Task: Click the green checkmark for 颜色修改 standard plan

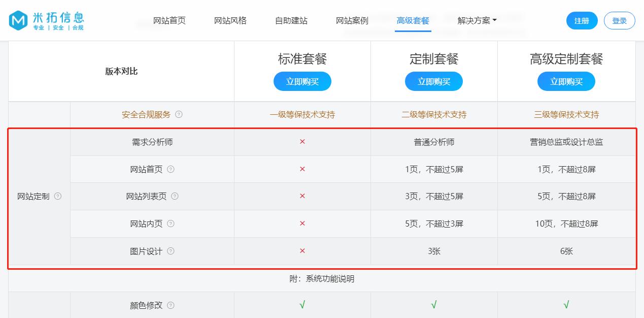Action: pos(302,305)
